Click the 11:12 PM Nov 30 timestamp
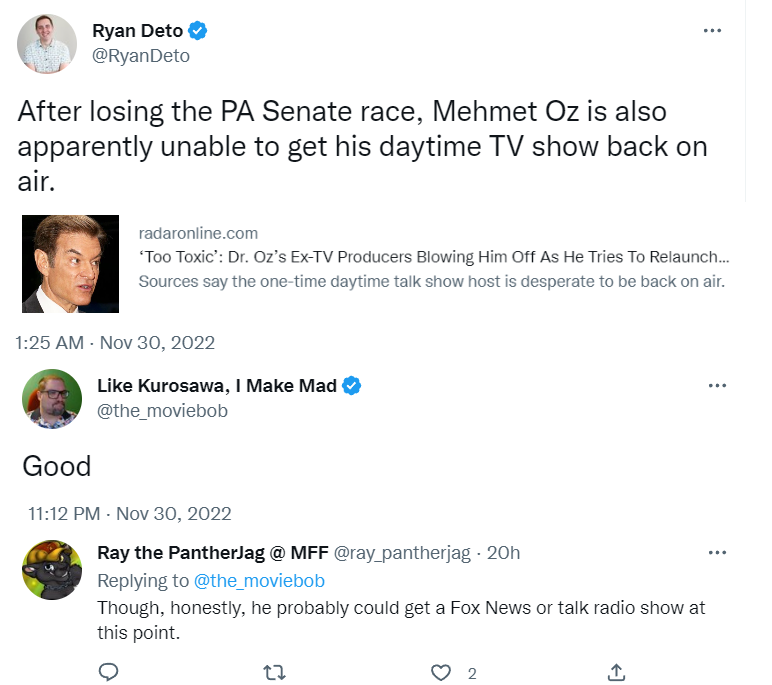The width and height of the screenshot is (772, 685). click(129, 514)
